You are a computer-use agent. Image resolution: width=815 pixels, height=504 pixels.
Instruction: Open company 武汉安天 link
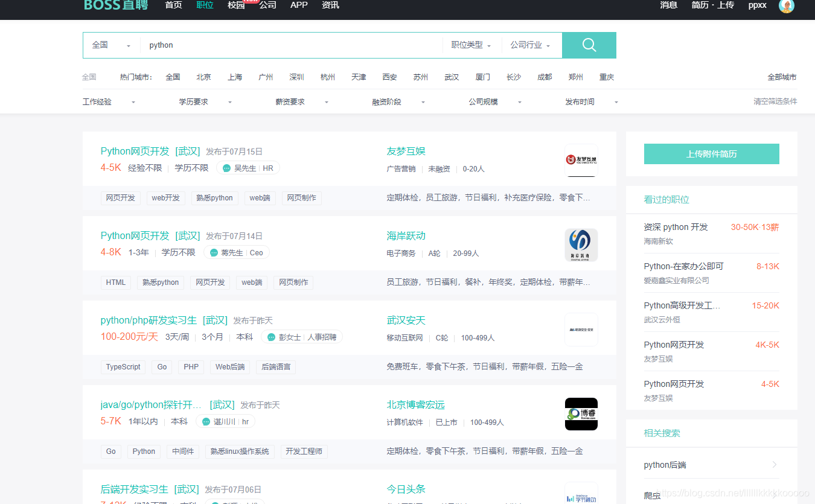406,320
